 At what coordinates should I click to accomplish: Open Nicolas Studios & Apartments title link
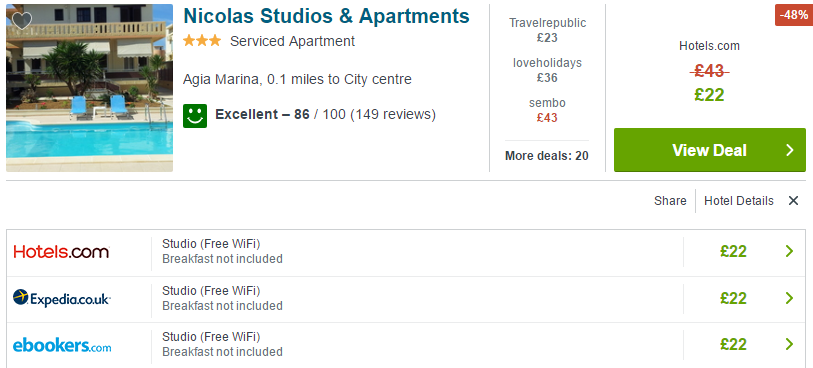(x=326, y=17)
